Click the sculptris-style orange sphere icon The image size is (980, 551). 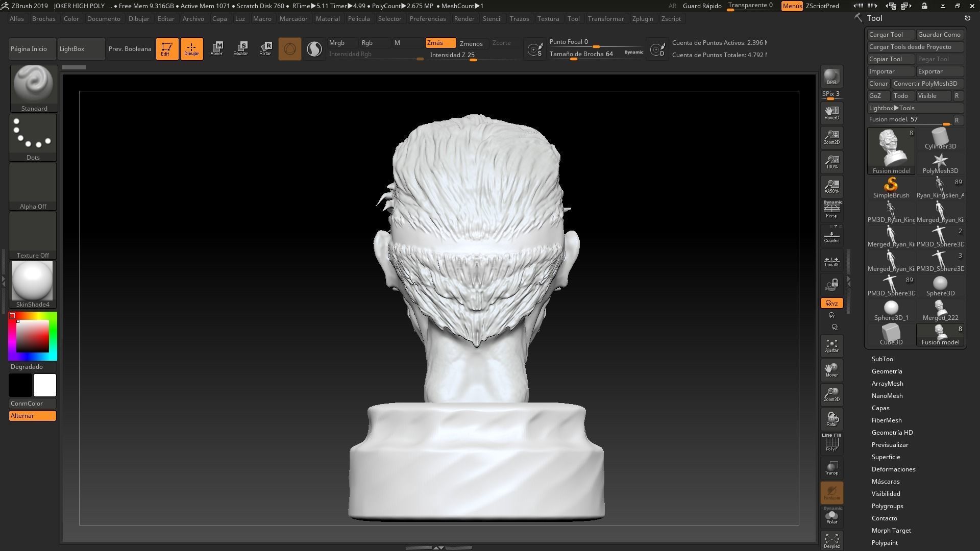click(x=290, y=49)
